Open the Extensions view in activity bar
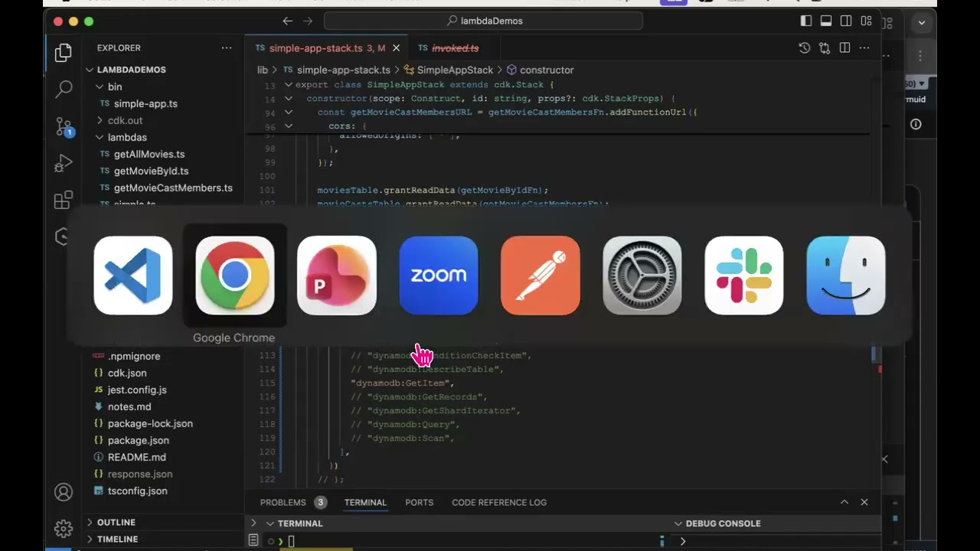The image size is (980, 551). pyautogui.click(x=64, y=200)
